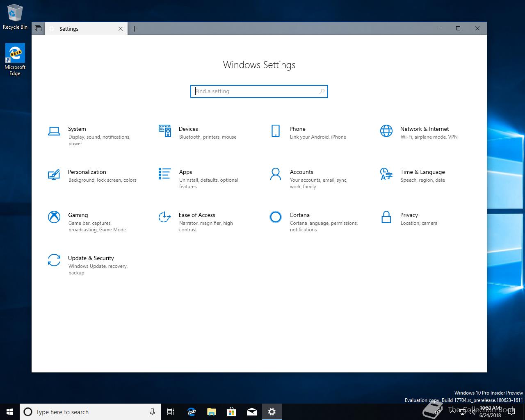
Task: Open the Devices keyboard and speaker icon
Action: [165, 131]
